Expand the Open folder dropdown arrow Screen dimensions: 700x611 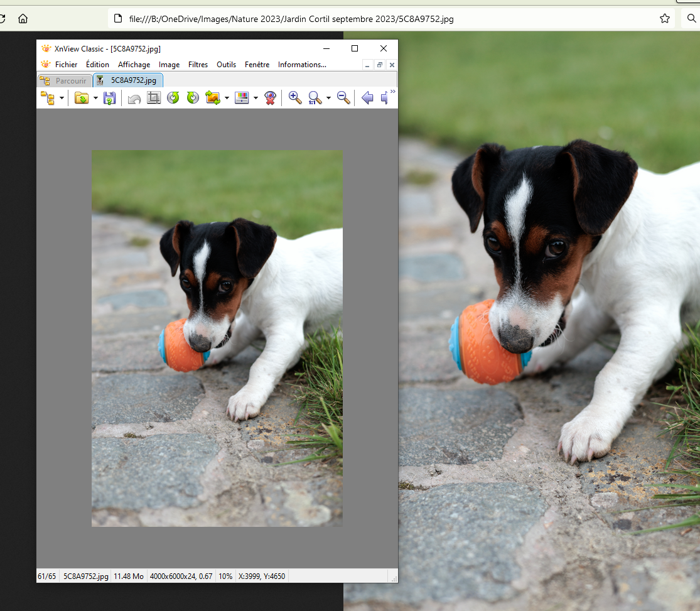coord(95,98)
